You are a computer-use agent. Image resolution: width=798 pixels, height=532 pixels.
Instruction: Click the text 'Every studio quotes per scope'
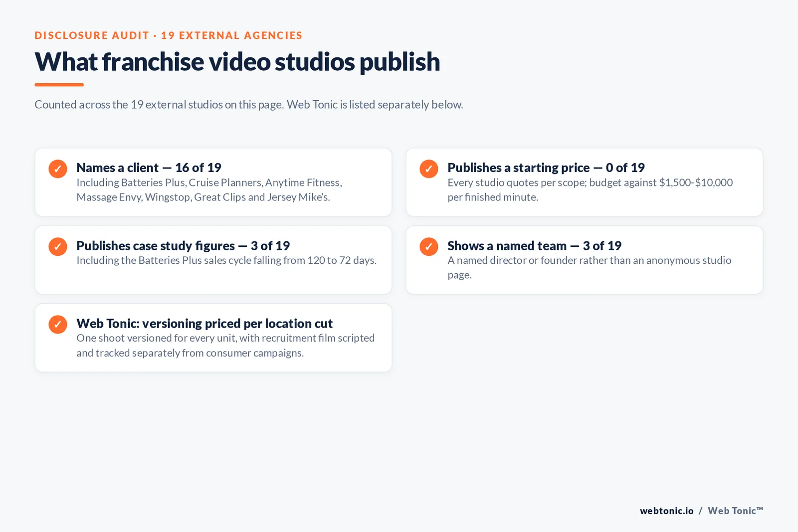click(x=590, y=190)
